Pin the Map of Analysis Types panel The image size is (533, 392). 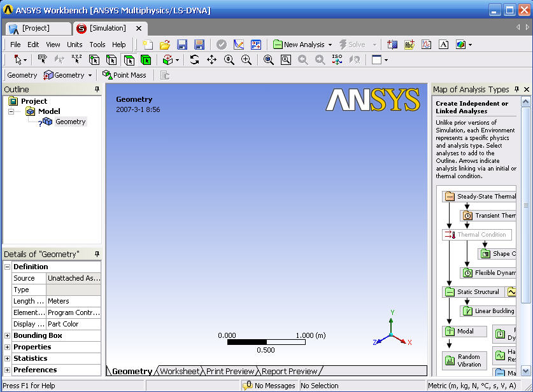(516, 89)
